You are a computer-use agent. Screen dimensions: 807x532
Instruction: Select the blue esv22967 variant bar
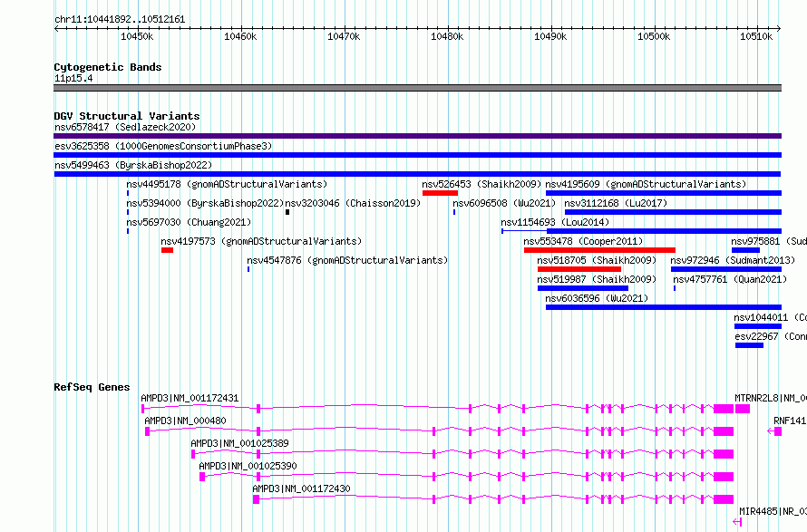pyautogui.click(x=749, y=345)
